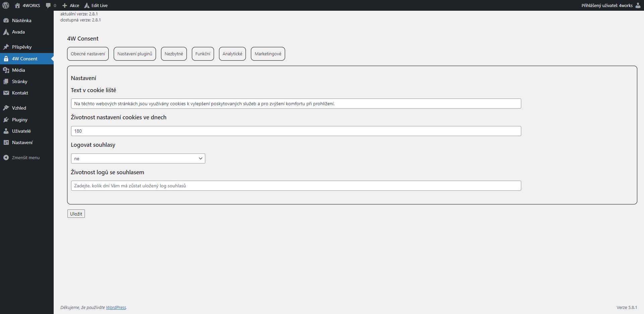This screenshot has width=644, height=314.
Task: Open the Média menu item
Action: click(27, 70)
